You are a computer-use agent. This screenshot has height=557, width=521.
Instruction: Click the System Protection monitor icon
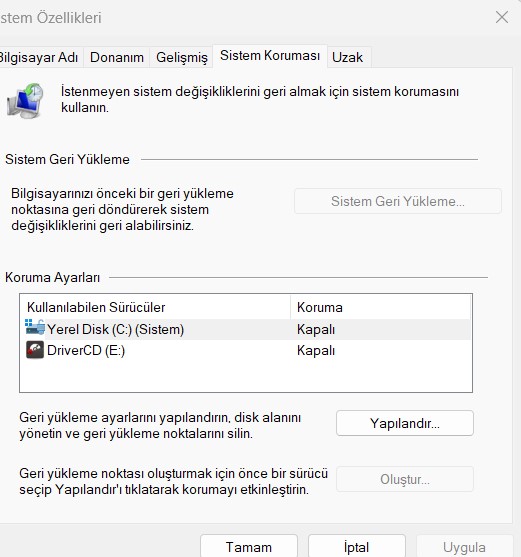pyautogui.click(x=25, y=101)
